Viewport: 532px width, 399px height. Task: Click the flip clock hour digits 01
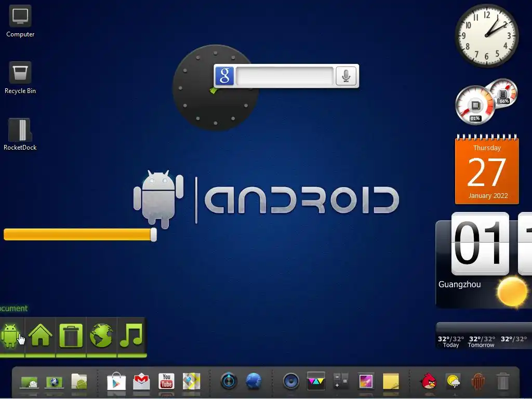(480, 243)
